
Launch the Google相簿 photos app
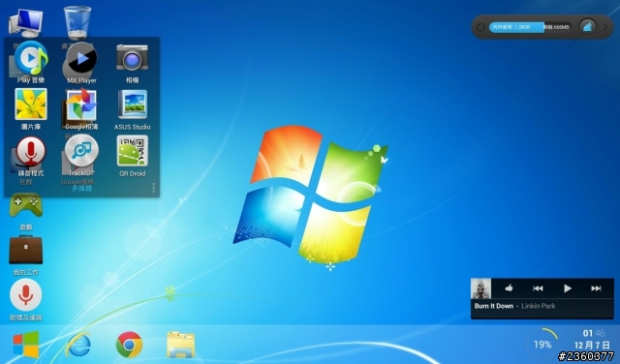click(x=81, y=105)
